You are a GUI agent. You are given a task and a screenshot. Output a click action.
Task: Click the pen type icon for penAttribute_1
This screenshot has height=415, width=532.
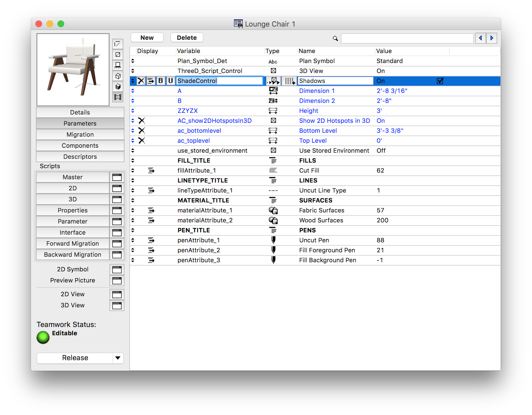(x=273, y=240)
